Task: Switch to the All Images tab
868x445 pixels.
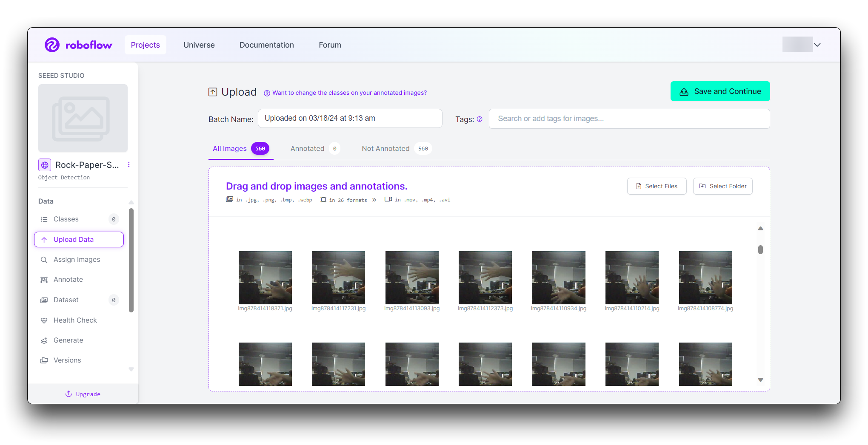Action: pos(241,148)
